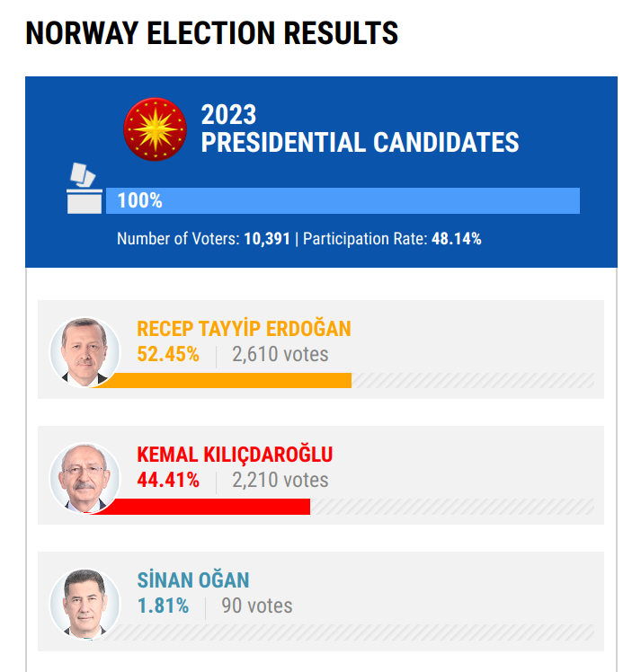Click the presidential seal emblem
The width and height of the screenshot is (641, 672).
coord(155,129)
